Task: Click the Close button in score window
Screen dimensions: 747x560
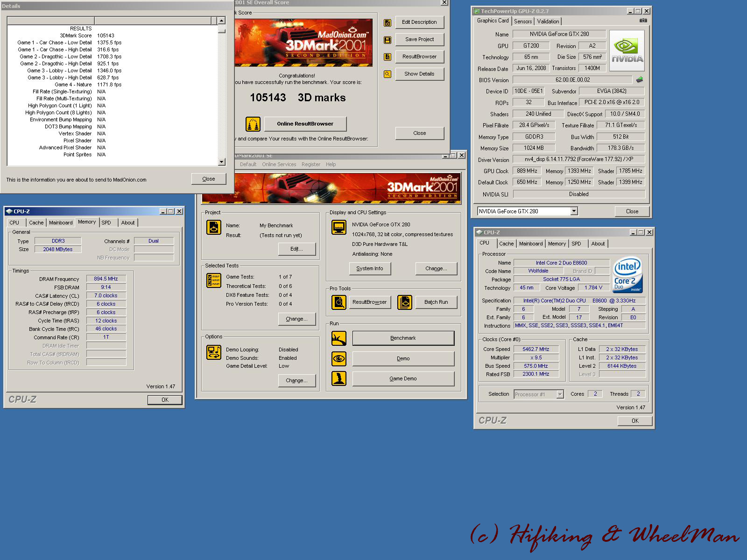Action: 419,133
